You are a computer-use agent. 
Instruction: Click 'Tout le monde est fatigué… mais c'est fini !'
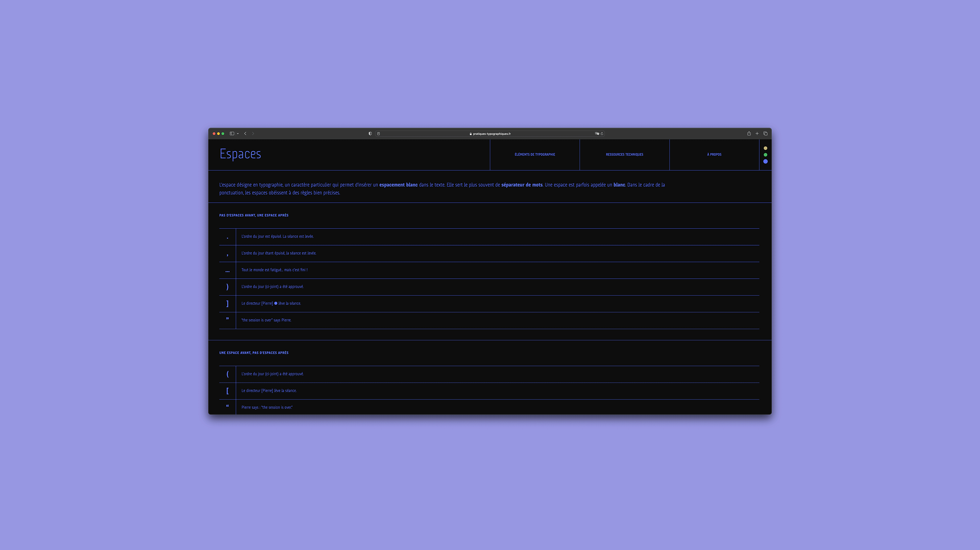(274, 270)
